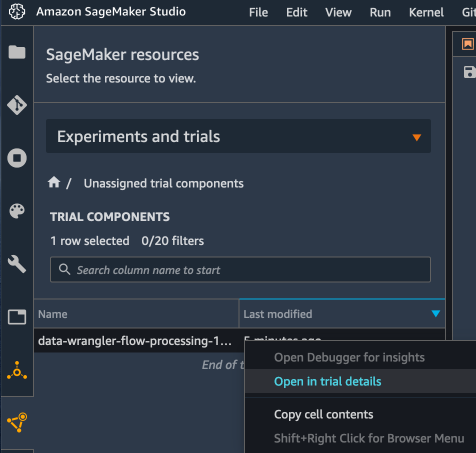Click the Amazon SageMaker Studio logo icon
The width and height of the screenshot is (476, 453).
16,12
